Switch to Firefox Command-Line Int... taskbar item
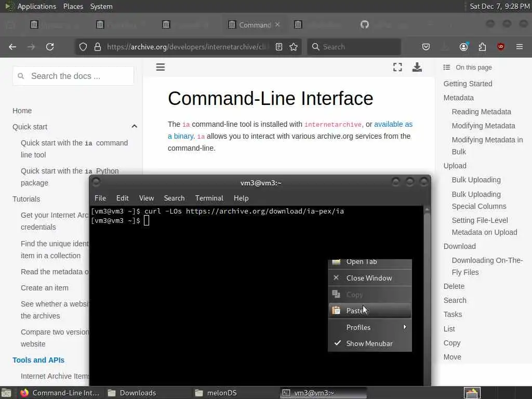The image size is (532, 399). (60, 393)
